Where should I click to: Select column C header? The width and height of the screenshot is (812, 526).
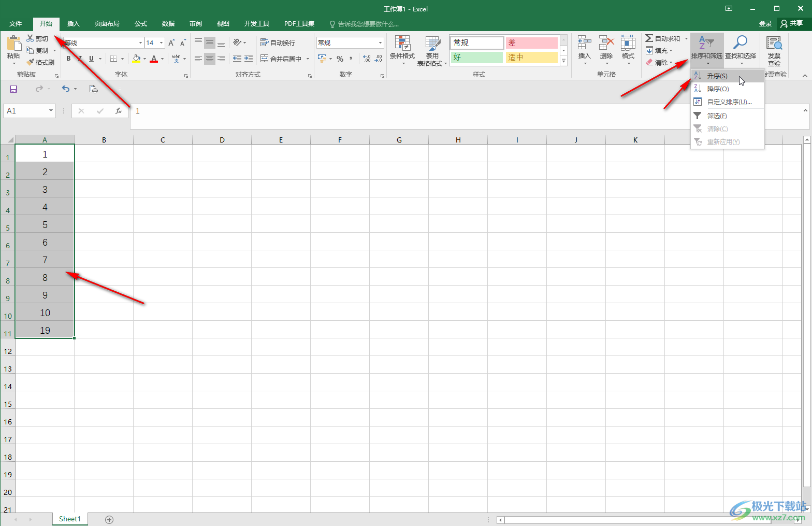(163, 140)
